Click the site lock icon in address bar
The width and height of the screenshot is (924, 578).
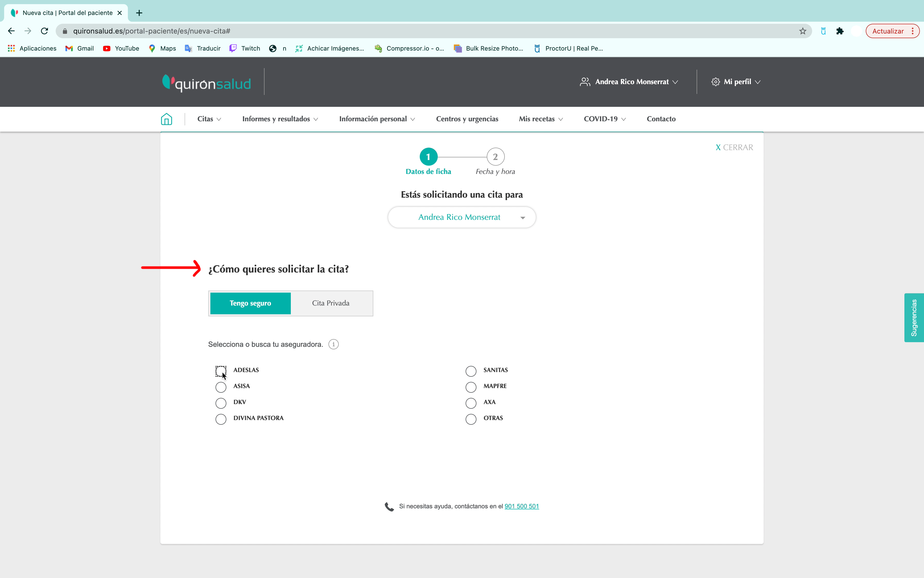point(65,31)
